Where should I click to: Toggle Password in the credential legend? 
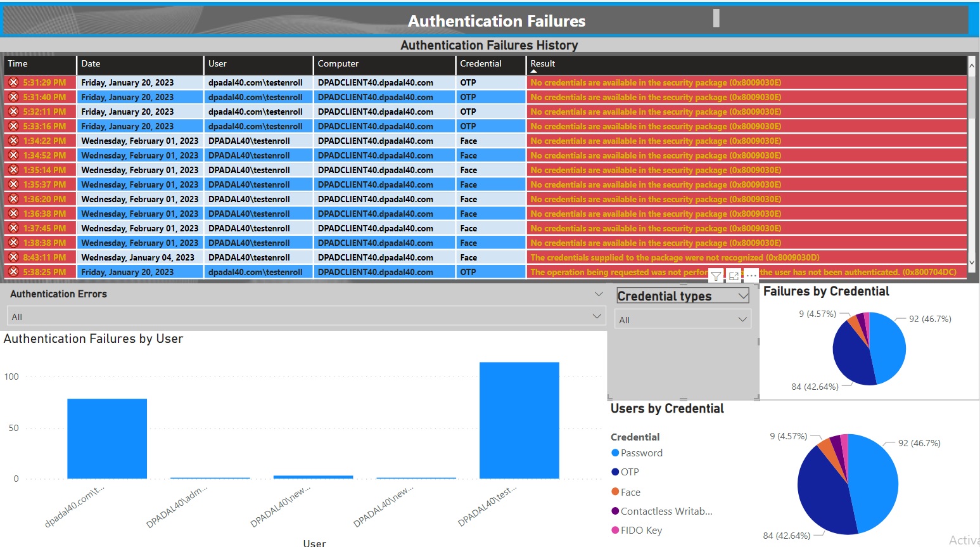(641, 453)
